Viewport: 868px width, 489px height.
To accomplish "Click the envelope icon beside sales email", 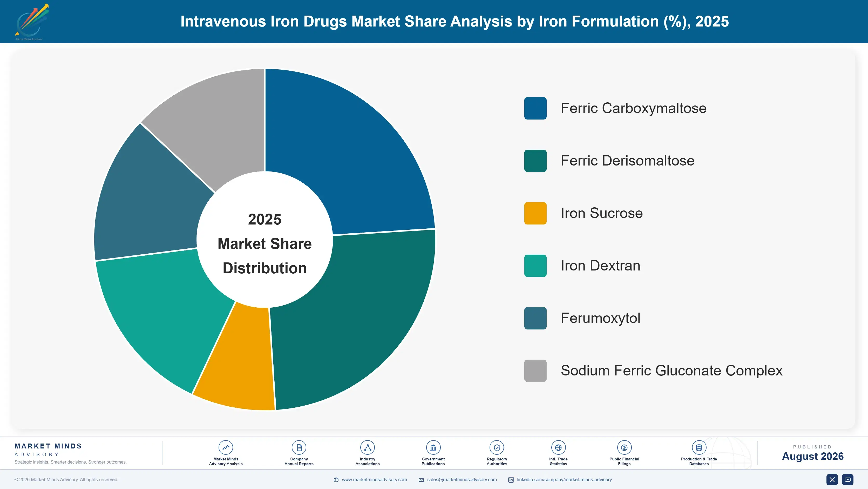I will coord(421,480).
